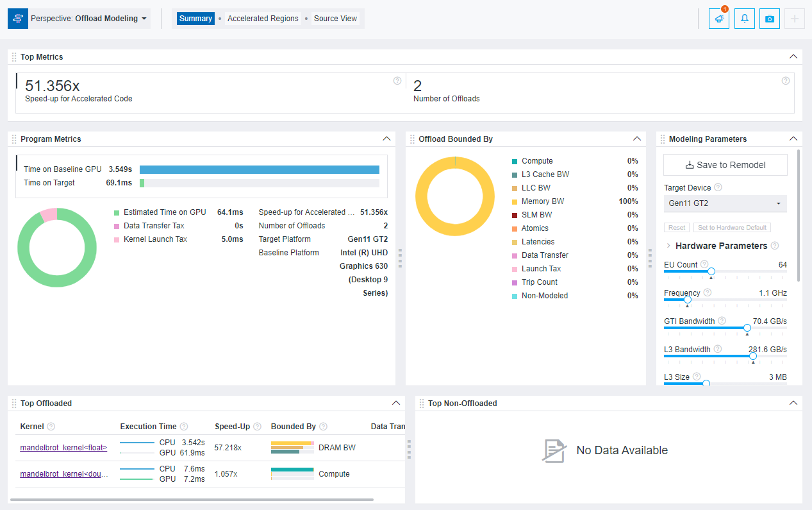Click the help icon beside Hardware Parameters
Viewport: 812px width, 510px height.
click(775, 246)
